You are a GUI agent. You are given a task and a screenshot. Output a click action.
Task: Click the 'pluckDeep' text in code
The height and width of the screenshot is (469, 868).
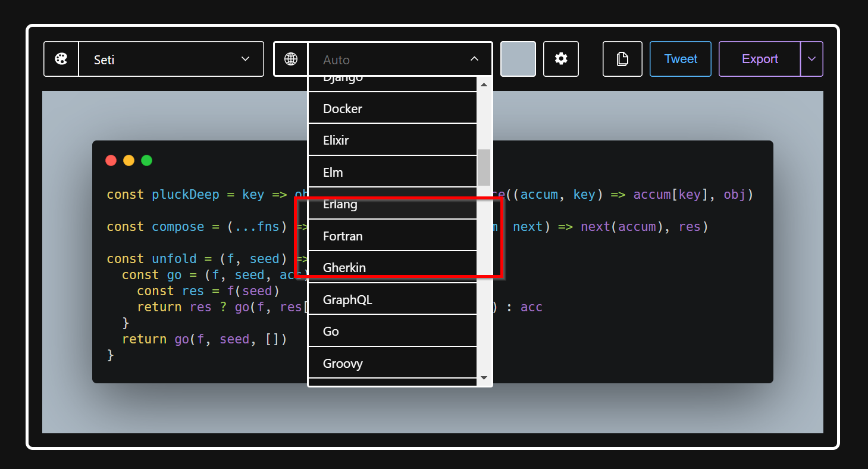tap(186, 195)
